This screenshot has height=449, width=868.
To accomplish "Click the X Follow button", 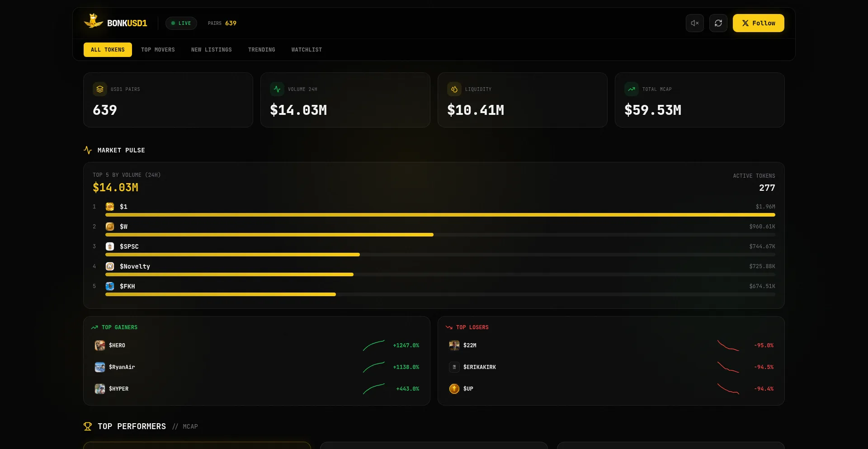I will click(758, 23).
